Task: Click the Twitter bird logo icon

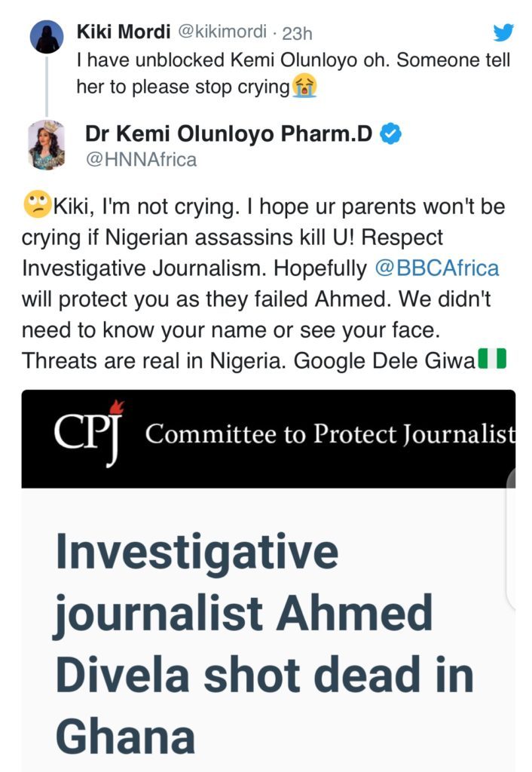Action: point(503,32)
